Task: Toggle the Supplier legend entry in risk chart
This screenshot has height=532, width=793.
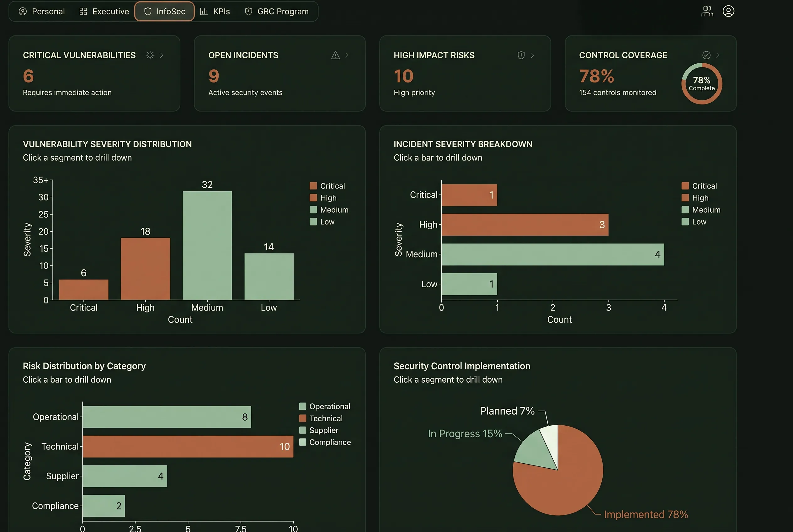Action: [319, 430]
